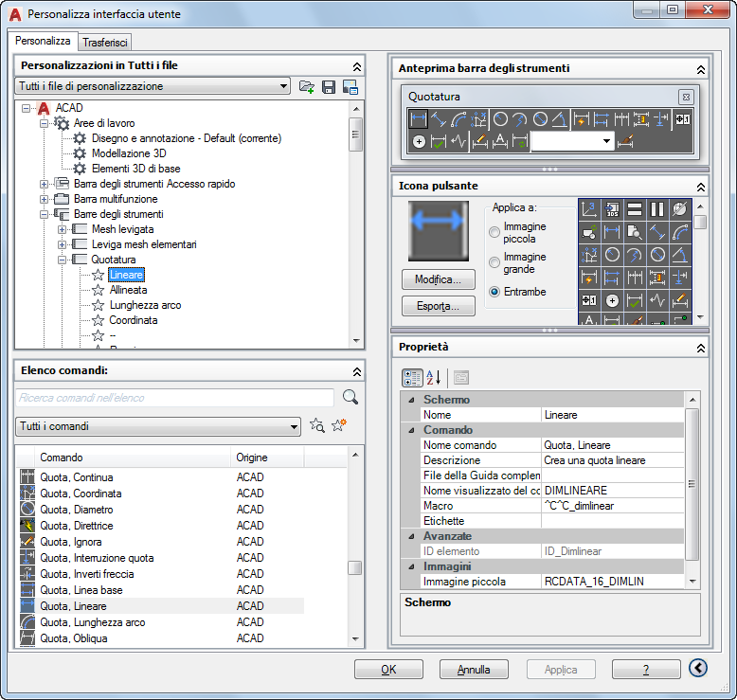Choose Entrambe radio button
Screen dimensions: 737x700
[x=494, y=292]
